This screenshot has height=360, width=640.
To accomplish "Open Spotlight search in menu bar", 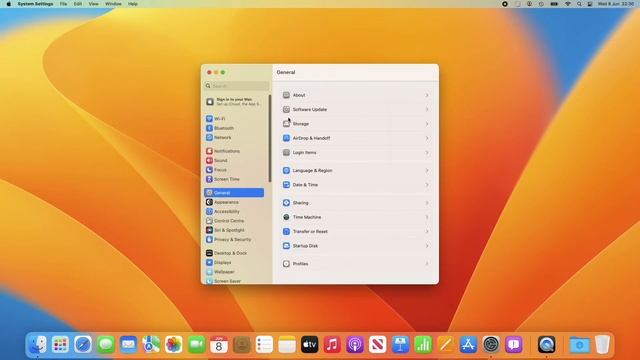I will pyautogui.click(x=579, y=4).
